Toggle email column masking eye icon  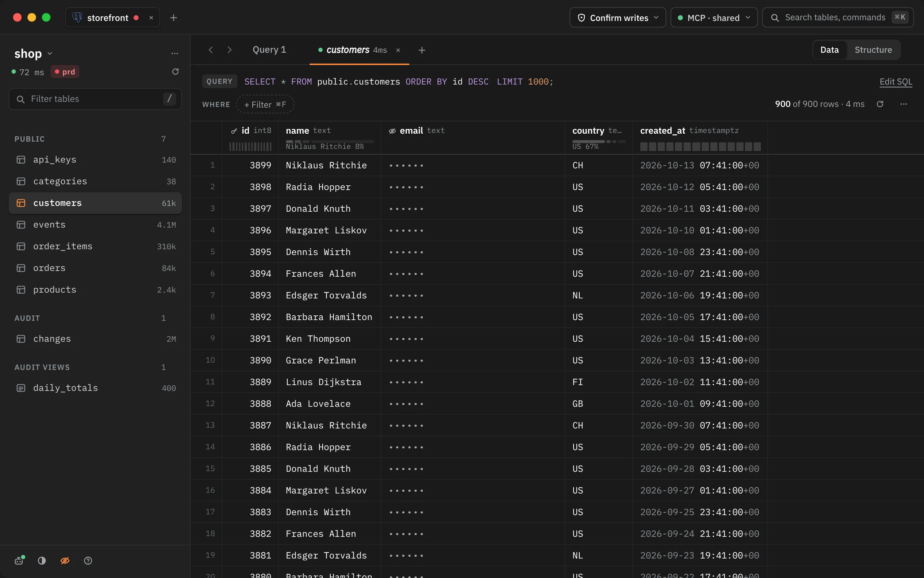pos(392,131)
